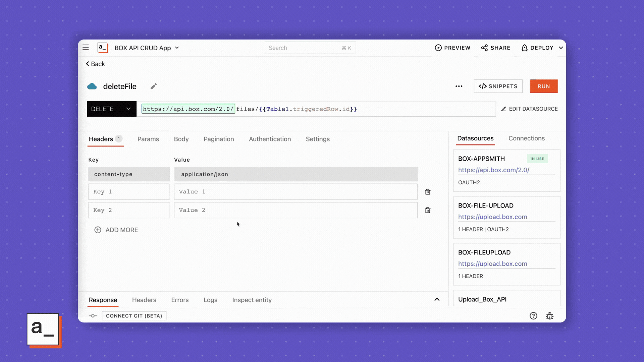The image size is (644, 362).
Task: Expand the DEPLOY dropdown chevron
Action: (x=561, y=48)
